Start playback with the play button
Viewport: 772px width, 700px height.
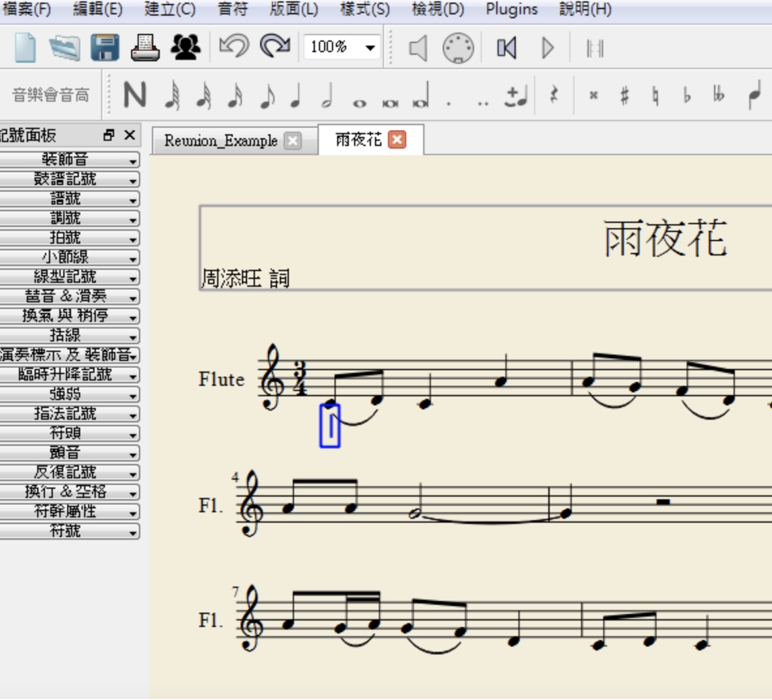pos(548,48)
